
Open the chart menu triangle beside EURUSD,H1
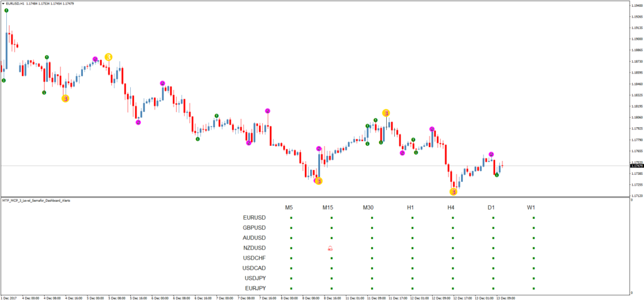(x=3, y=4)
